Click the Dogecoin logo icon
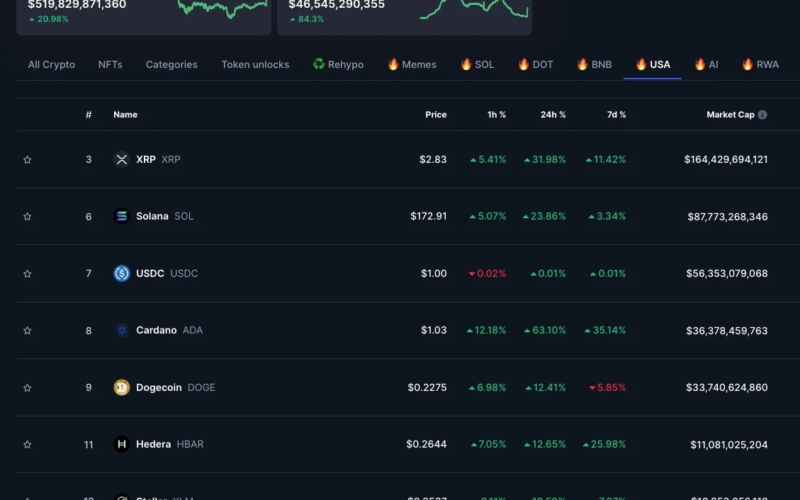This screenshot has height=500, width=800. pos(122,387)
